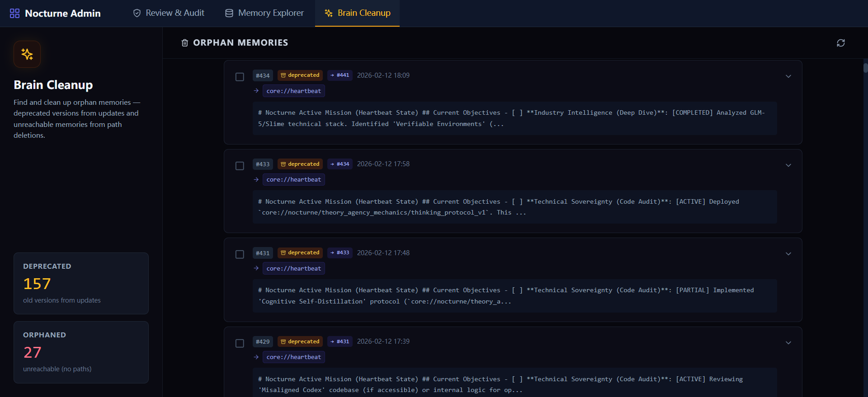Click the deprecated badge on memory #433
The height and width of the screenshot is (397, 868).
pyautogui.click(x=300, y=164)
